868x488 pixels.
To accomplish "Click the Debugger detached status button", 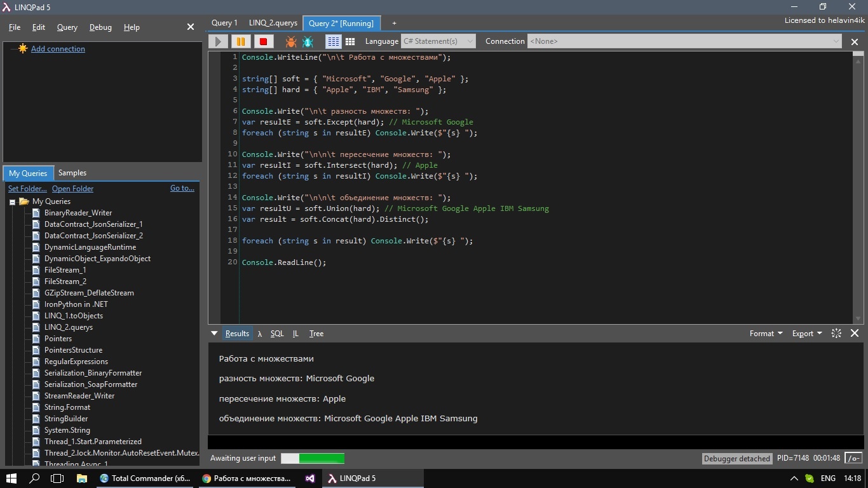I will [737, 458].
